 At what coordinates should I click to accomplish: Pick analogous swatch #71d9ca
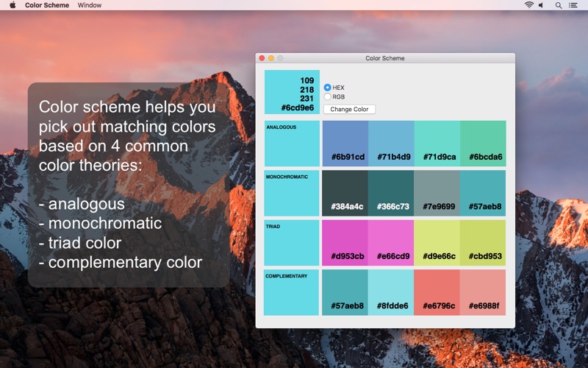tap(437, 144)
